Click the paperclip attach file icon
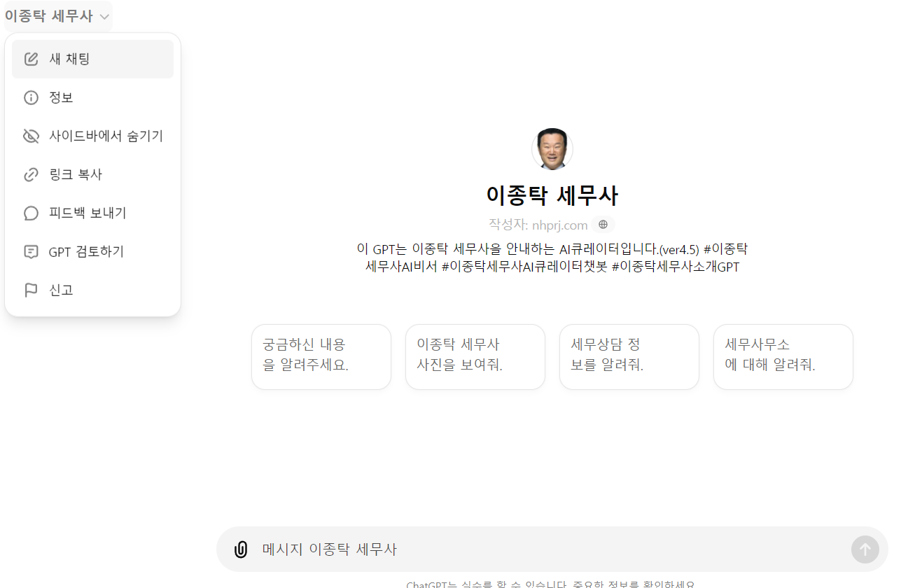Viewport: 908px width, 588px height. pyautogui.click(x=241, y=549)
